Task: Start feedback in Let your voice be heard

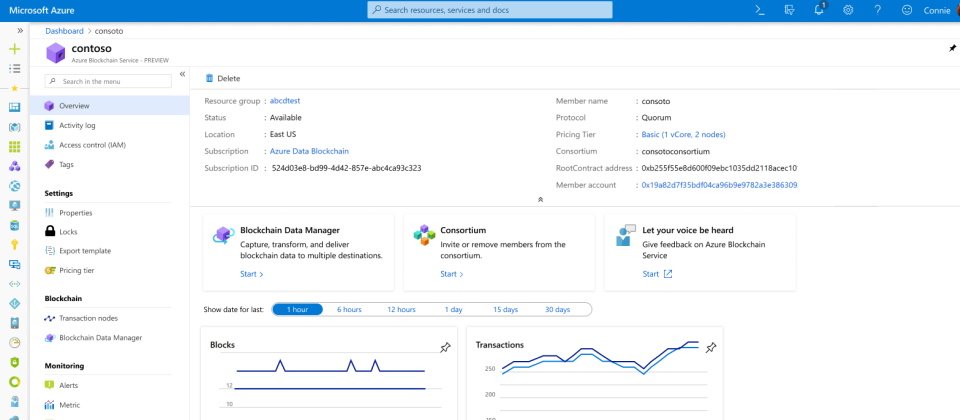Action: click(657, 274)
